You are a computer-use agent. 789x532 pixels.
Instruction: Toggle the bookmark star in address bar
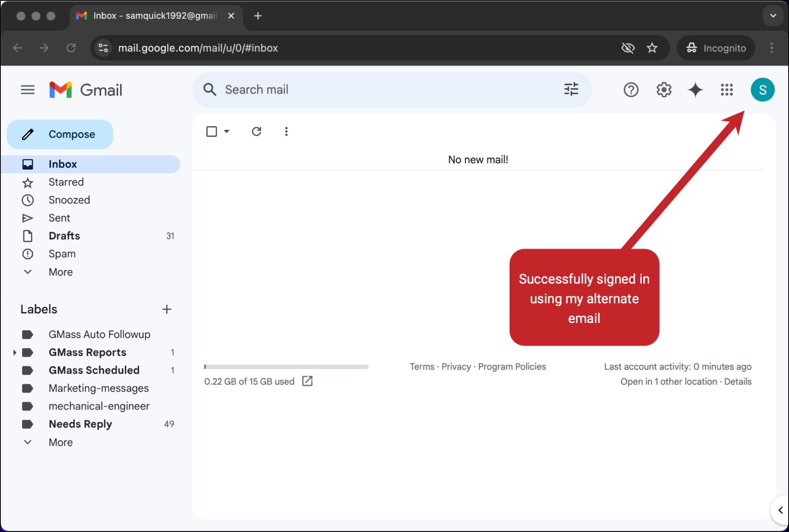(652, 48)
